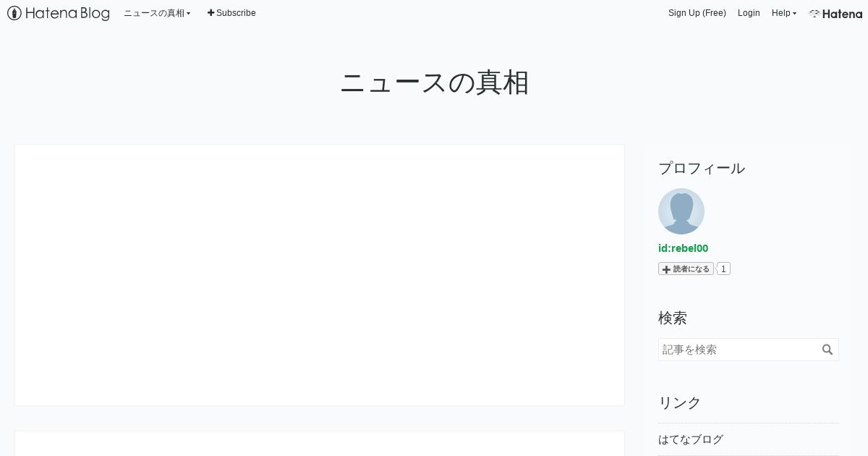
Task: Expand the ニュースの真相 dropdown in header
Action: pyautogui.click(x=157, y=13)
